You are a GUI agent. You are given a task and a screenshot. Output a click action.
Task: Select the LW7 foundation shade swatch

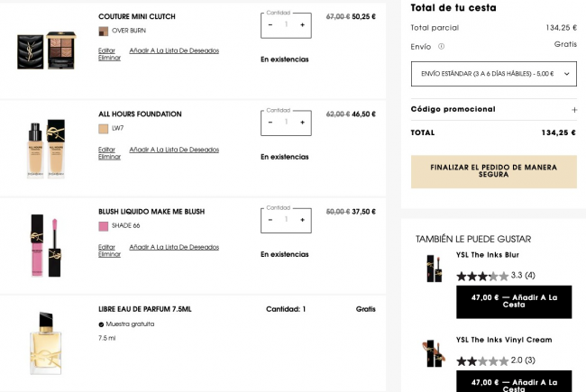(x=104, y=129)
